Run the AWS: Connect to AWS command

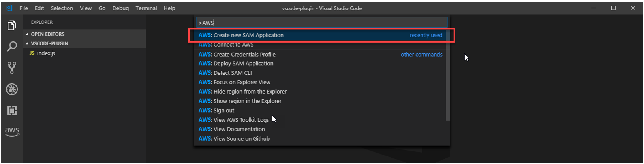click(x=233, y=45)
